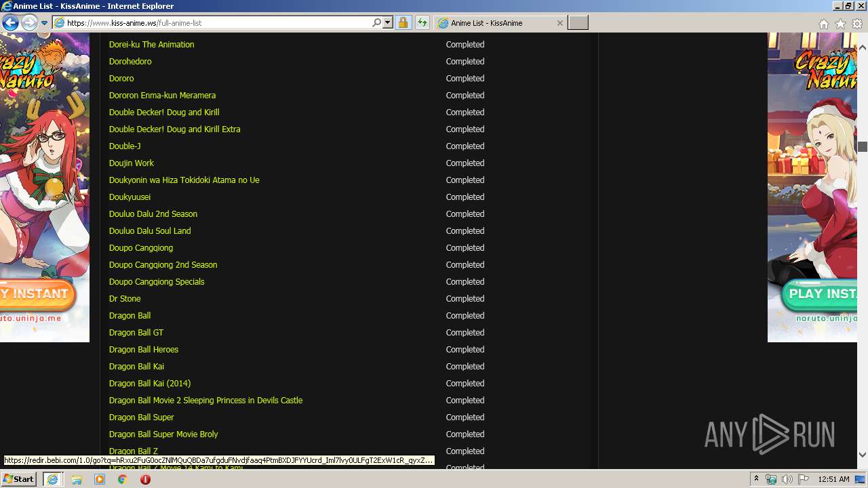Open the recent pages dropdown arrow
Image resolution: width=868 pixels, height=488 pixels.
(x=44, y=23)
